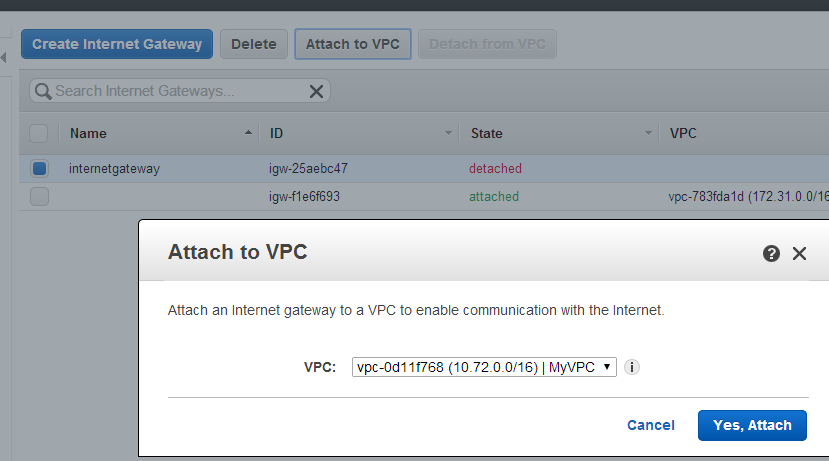Click the help question mark icon in dialog

[771, 254]
